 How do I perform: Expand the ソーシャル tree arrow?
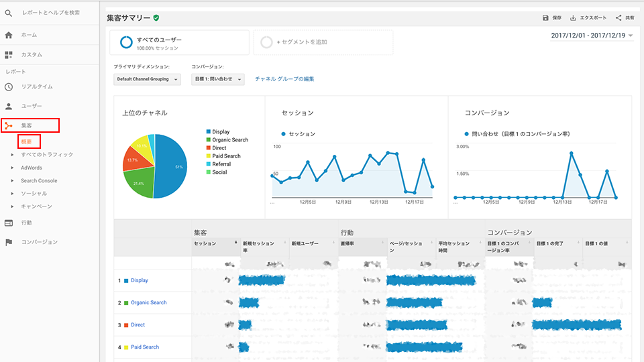click(12, 194)
